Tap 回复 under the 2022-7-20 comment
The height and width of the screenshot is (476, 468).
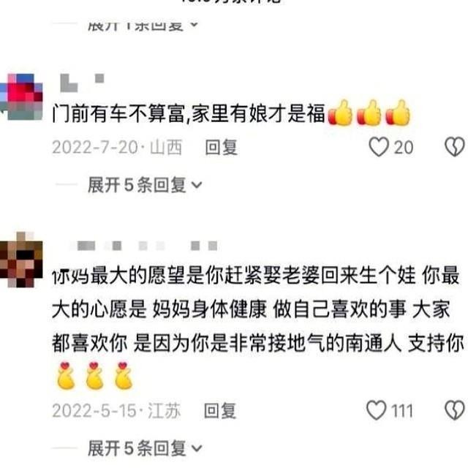tap(221, 148)
